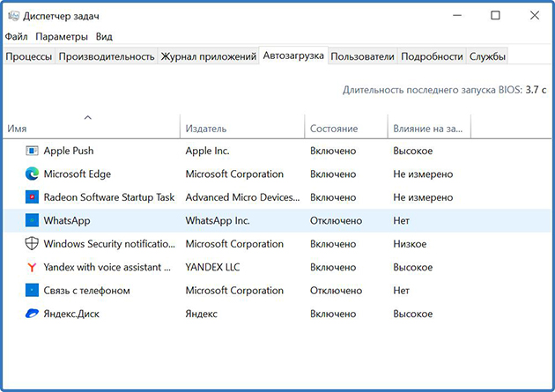The width and height of the screenshot is (555, 392).
Task: Switch to the Процессы tab
Action: click(x=28, y=56)
